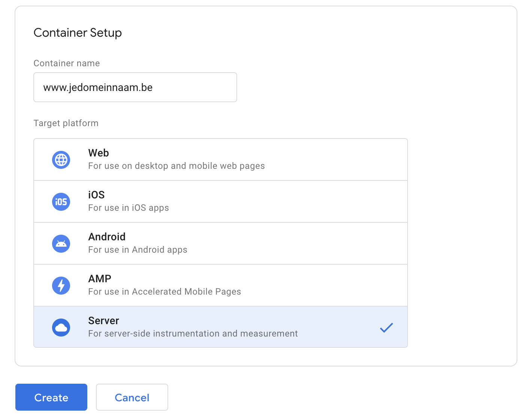Viewport: 523px width, 420px height.
Task: Pick Android as the target platform
Action: click(x=107, y=237)
